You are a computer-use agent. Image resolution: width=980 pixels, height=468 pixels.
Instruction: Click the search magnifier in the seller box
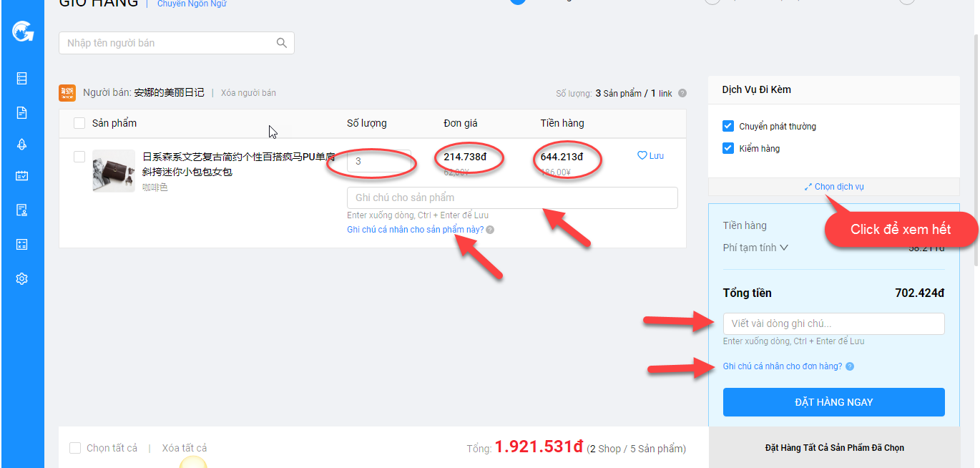point(282,43)
